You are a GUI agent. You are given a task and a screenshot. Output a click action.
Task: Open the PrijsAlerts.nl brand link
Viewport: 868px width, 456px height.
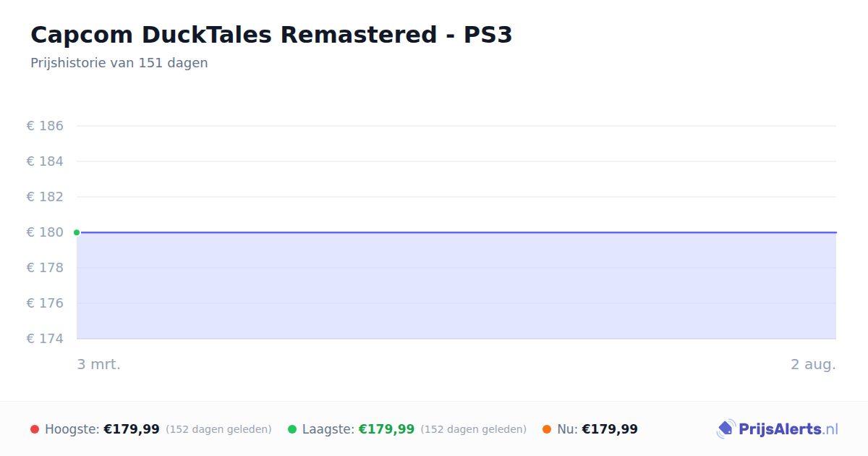tap(777, 429)
